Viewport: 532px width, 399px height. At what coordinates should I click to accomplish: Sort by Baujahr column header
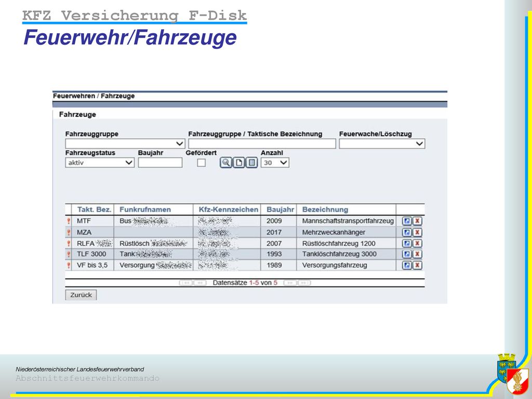(x=280, y=209)
